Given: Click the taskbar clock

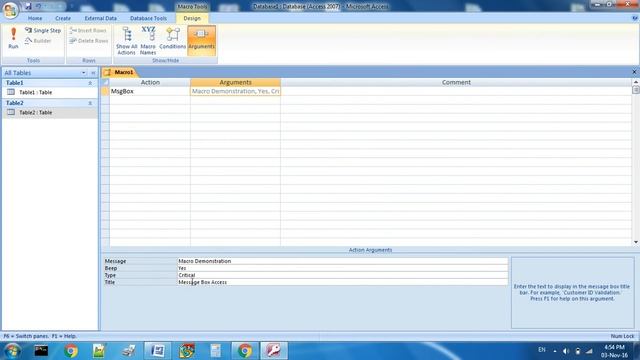Looking at the screenshot, I should (614, 351).
